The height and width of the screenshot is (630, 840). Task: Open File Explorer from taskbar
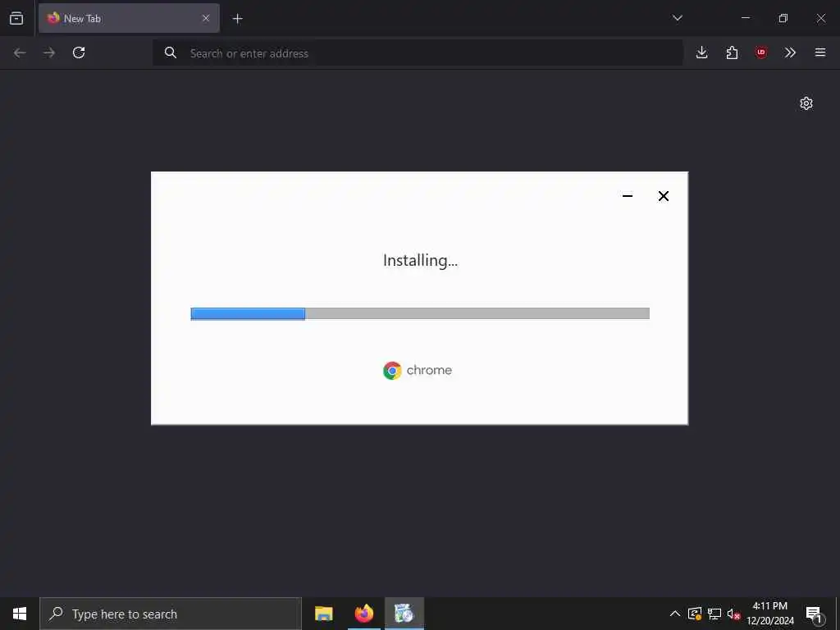pyautogui.click(x=323, y=614)
